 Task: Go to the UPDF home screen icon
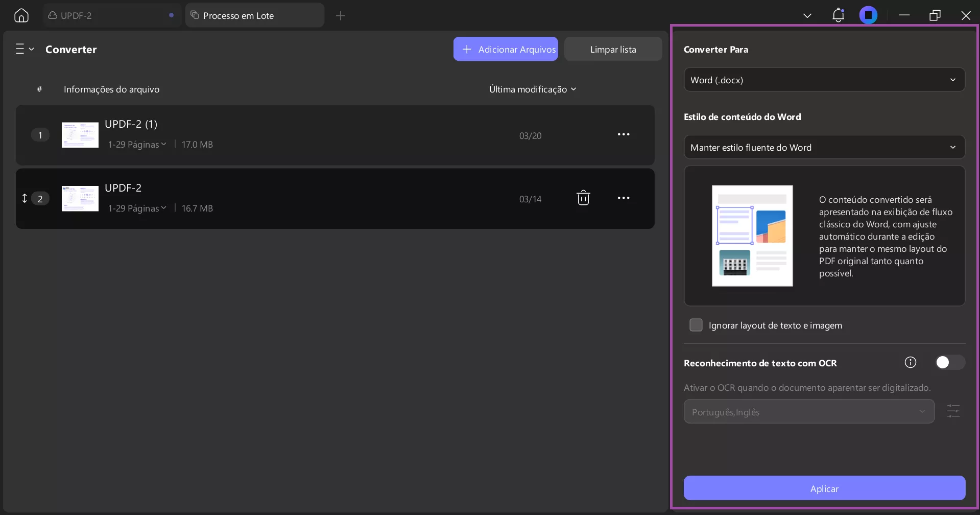21,15
